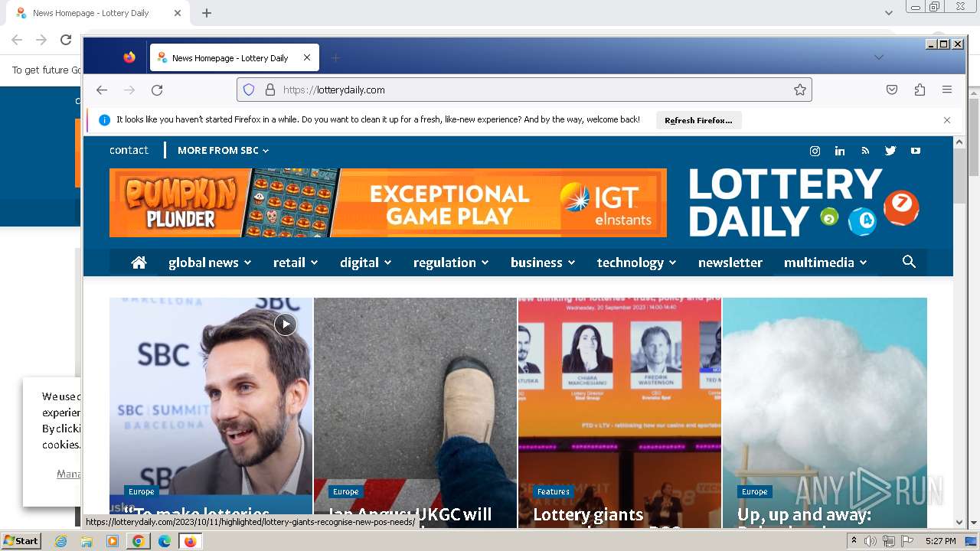Launch Internet Explorer from taskbar
Viewport: 980px width, 551px height.
pyautogui.click(x=60, y=541)
